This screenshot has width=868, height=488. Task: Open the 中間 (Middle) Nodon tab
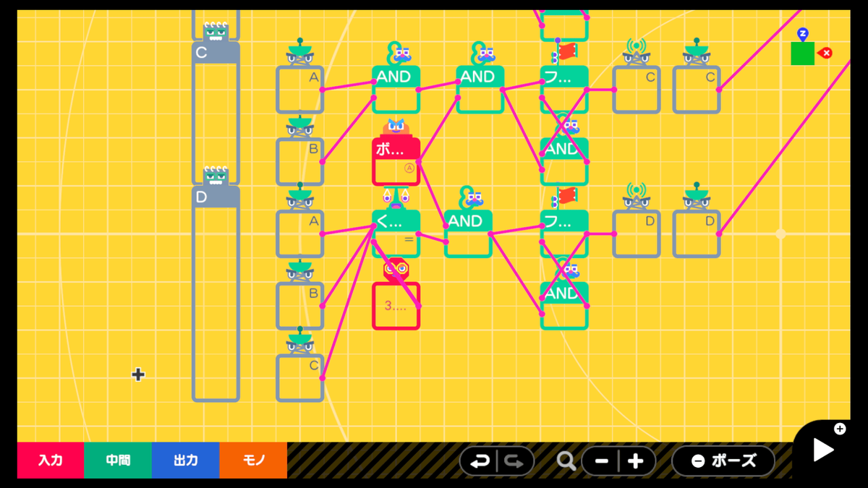click(x=118, y=461)
